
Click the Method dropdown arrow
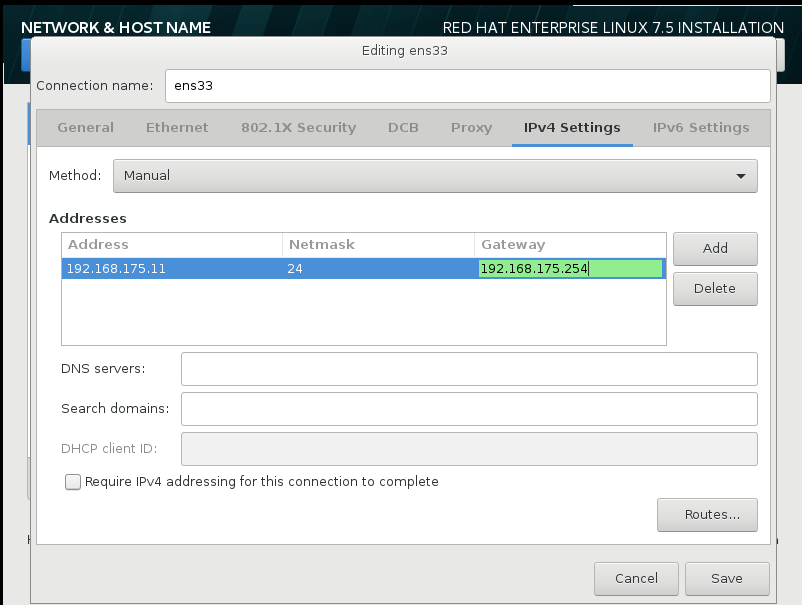pyautogui.click(x=740, y=176)
